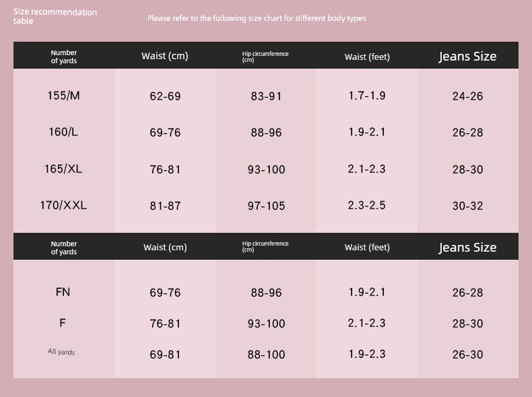Click the top Jeans Size column header
The image size is (532, 397).
click(467, 57)
